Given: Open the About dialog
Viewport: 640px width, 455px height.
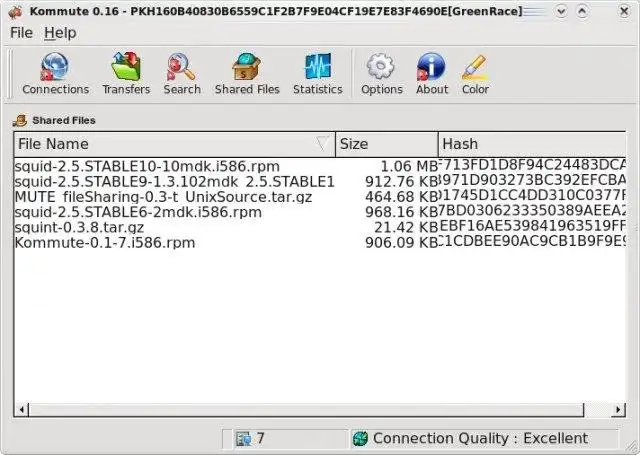Looking at the screenshot, I should (432, 74).
